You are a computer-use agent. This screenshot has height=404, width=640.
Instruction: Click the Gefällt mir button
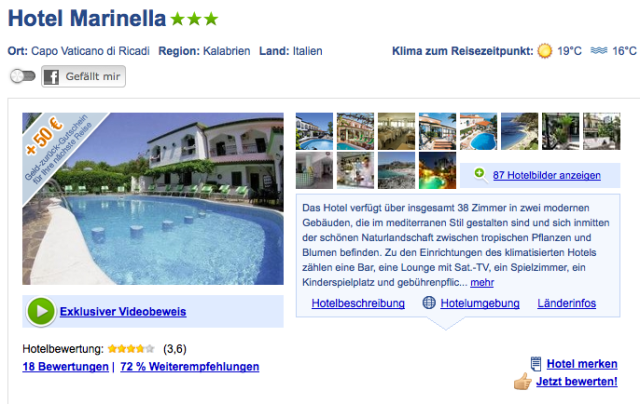[x=83, y=76]
